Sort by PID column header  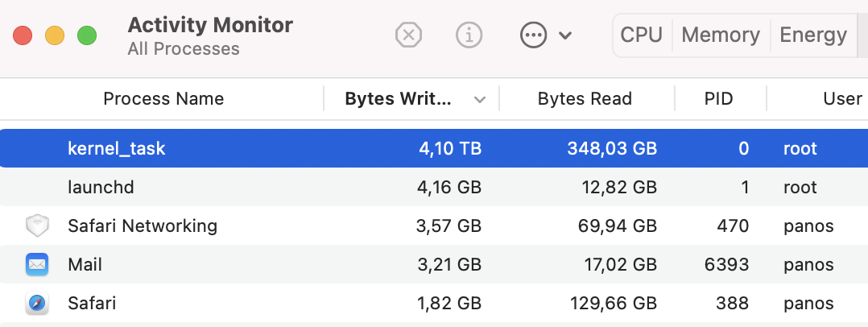click(x=718, y=99)
